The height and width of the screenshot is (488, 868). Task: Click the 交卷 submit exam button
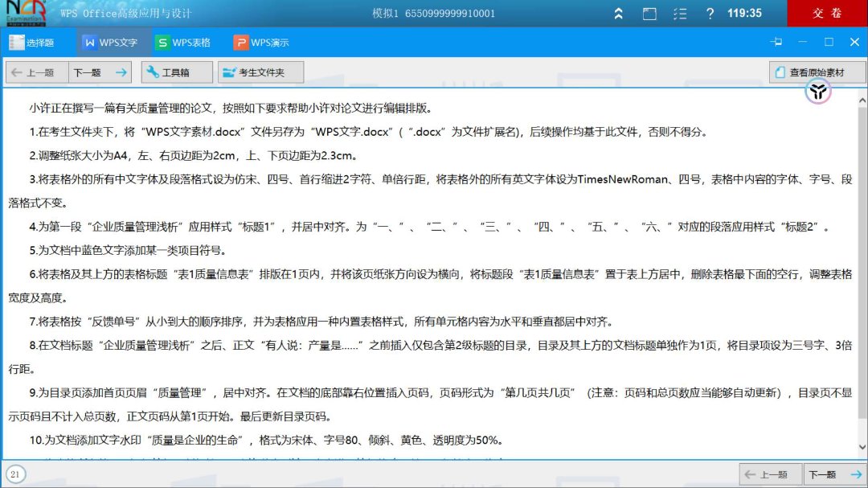827,14
